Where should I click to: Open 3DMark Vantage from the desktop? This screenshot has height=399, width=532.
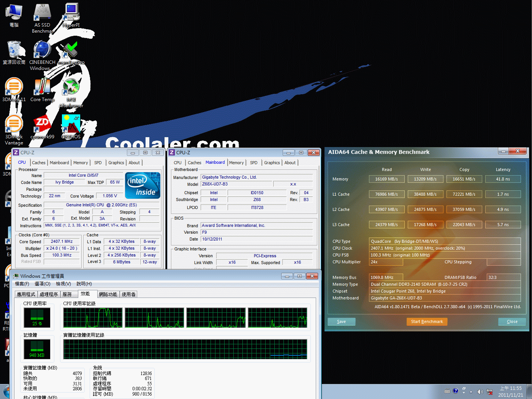point(14,125)
